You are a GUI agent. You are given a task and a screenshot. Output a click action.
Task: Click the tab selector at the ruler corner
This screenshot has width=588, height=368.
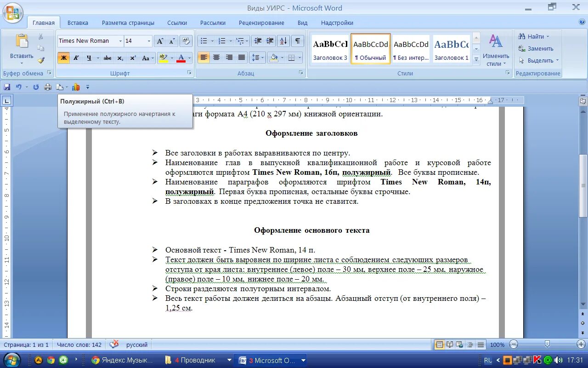click(7, 100)
